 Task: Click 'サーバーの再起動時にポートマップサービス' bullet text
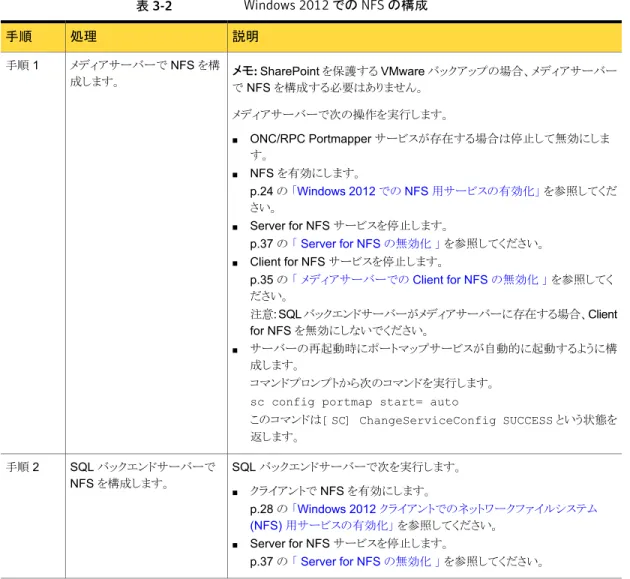(433, 356)
